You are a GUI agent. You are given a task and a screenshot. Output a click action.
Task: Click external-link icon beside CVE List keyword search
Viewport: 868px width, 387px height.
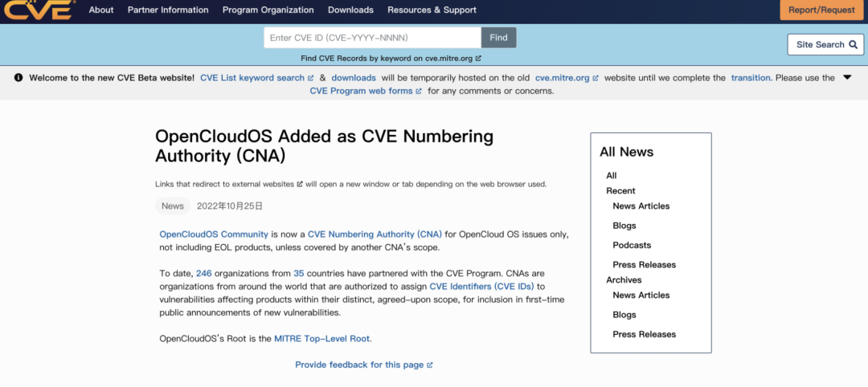coord(310,78)
